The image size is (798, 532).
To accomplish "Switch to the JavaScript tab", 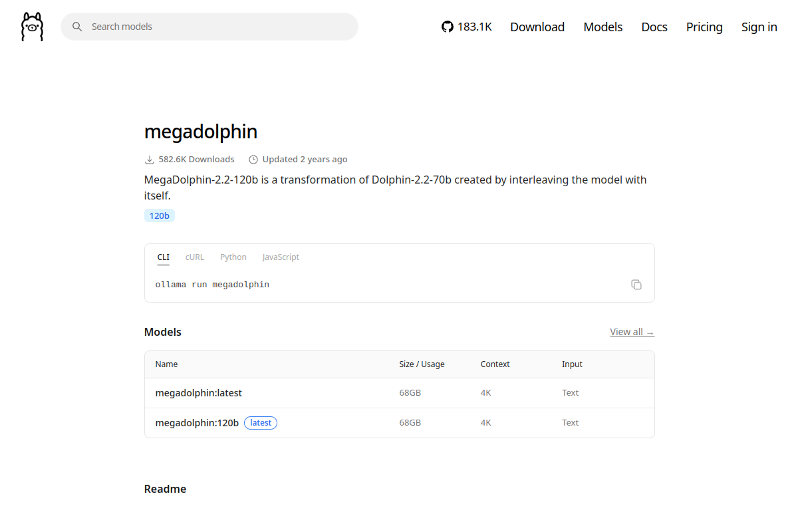I will pos(281,257).
